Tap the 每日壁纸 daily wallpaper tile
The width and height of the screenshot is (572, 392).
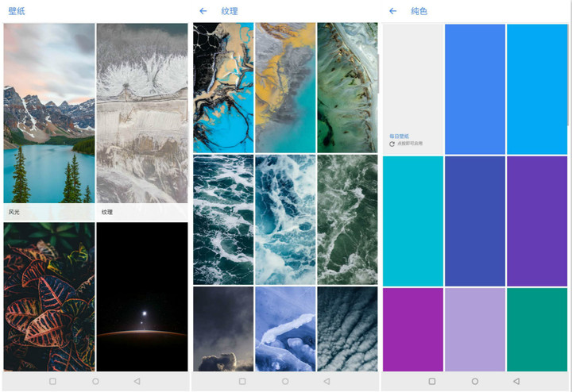412,89
